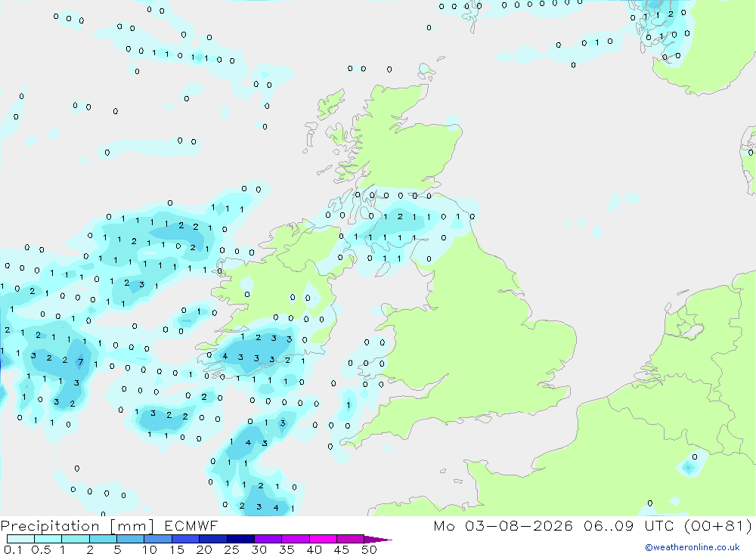The width and height of the screenshot is (756, 554).
Task: Choose the 20 to 25 mm legend swatch
Action: (x=213, y=539)
